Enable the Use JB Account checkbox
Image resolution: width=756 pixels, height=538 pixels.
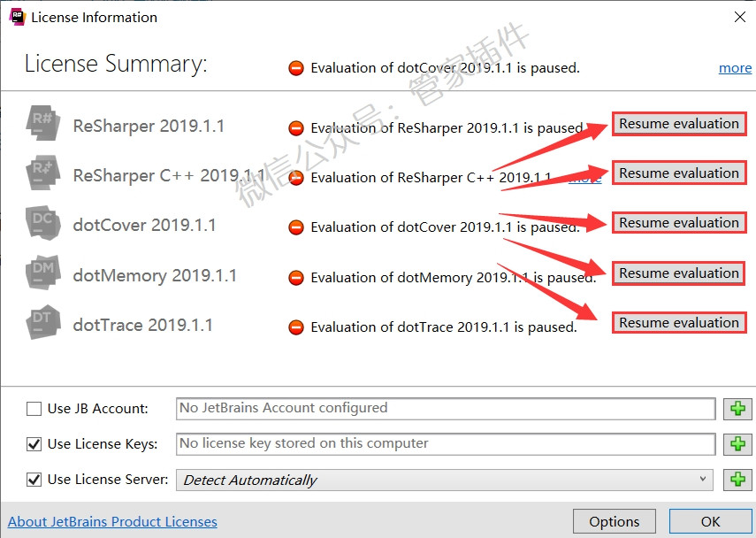coord(34,409)
